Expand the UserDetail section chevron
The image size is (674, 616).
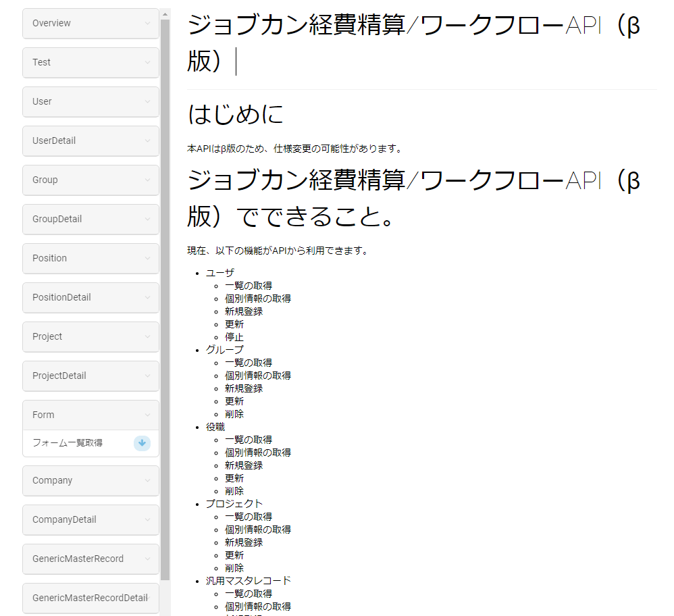click(x=147, y=140)
